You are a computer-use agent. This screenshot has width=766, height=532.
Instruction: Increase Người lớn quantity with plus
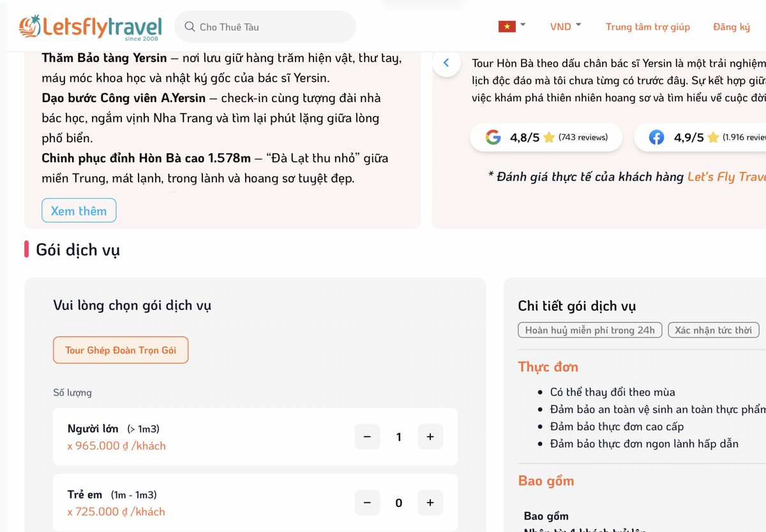point(430,437)
